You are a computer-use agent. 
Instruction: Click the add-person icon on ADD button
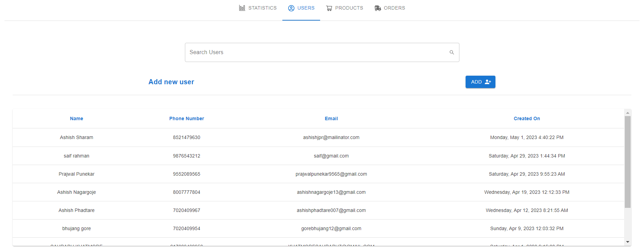[488, 82]
